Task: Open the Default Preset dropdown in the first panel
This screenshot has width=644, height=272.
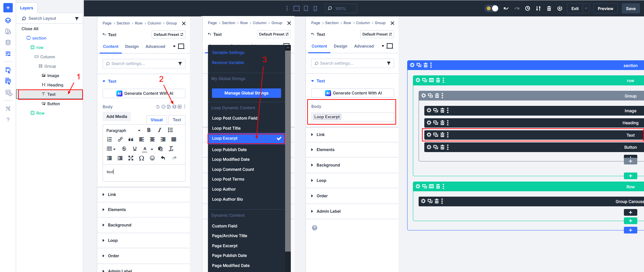Action: point(168,35)
